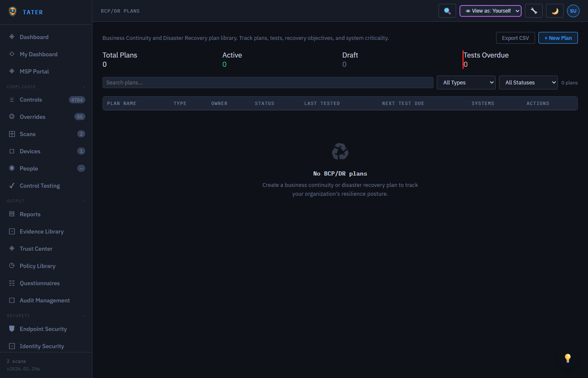
Task: Open Questionnaires from the sidebar
Action: point(46,283)
